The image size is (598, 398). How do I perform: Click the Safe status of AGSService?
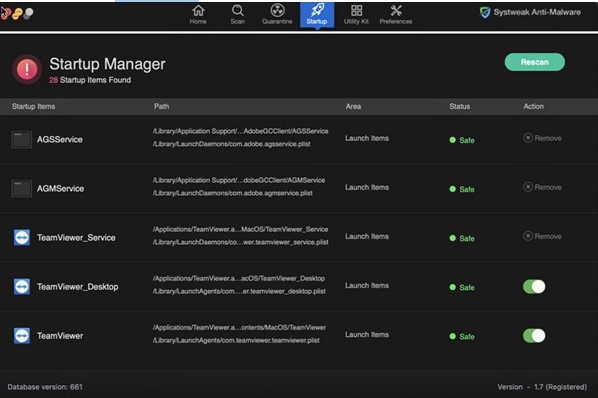pyautogui.click(x=462, y=140)
